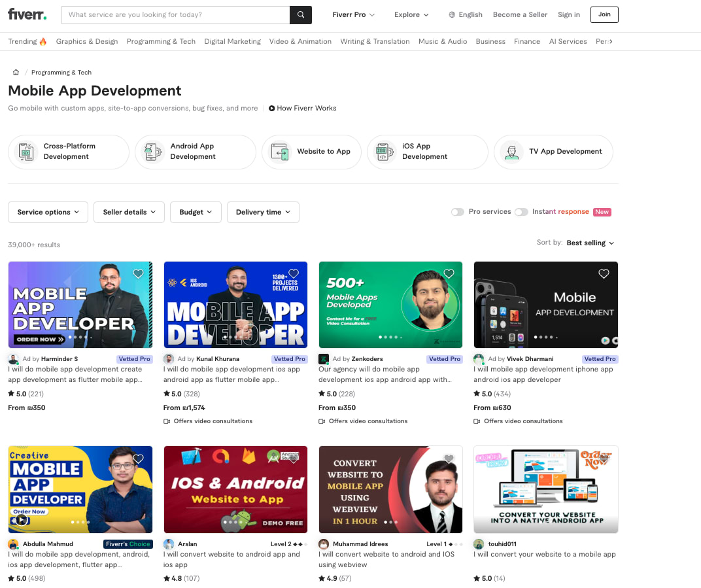Favorite Vivek Dharmani gig with heart icon
701x588 pixels.
tap(604, 273)
